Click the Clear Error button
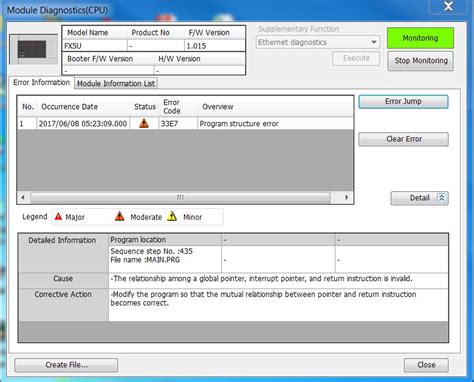Image resolution: width=474 pixels, height=382 pixels. coord(403,139)
